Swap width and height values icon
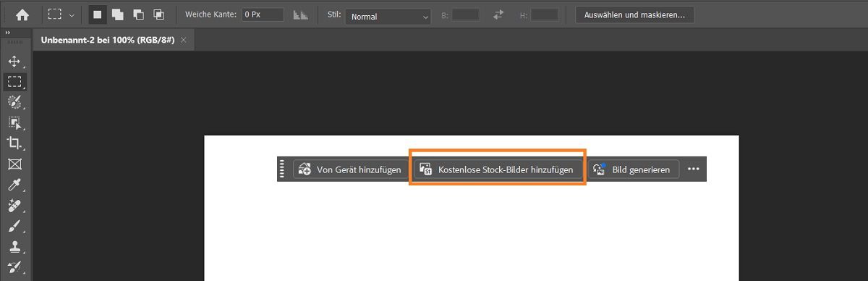Screen dimensions: 868x281 click(x=498, y=15)
